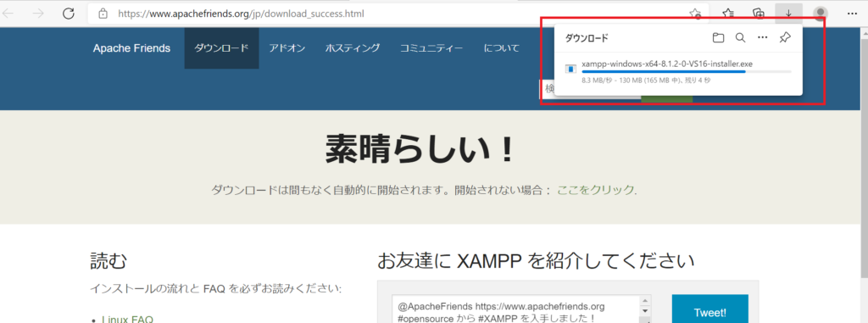Open the アドオン navigation item
The image size is (868, 323).
tap(287, 48)
